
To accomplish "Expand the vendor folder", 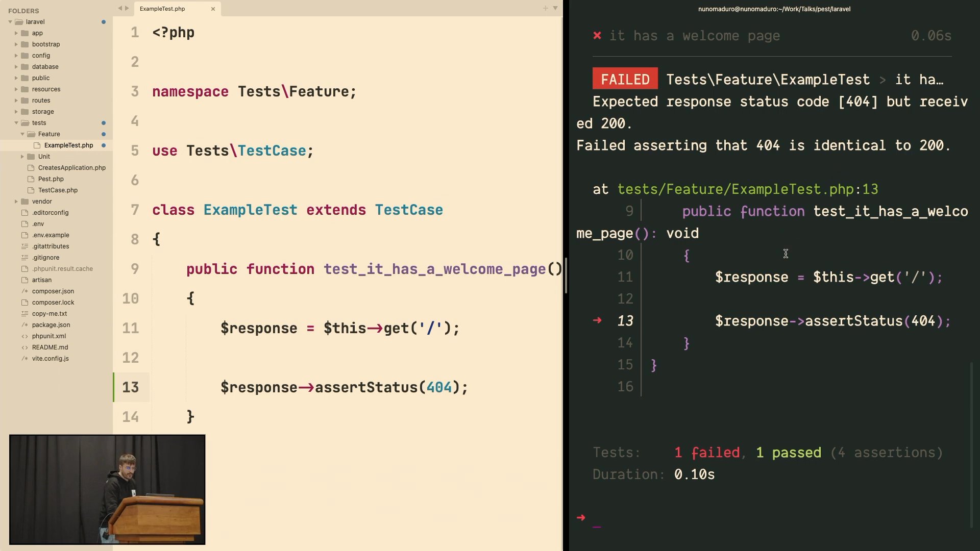I will (x=16, y=202).
